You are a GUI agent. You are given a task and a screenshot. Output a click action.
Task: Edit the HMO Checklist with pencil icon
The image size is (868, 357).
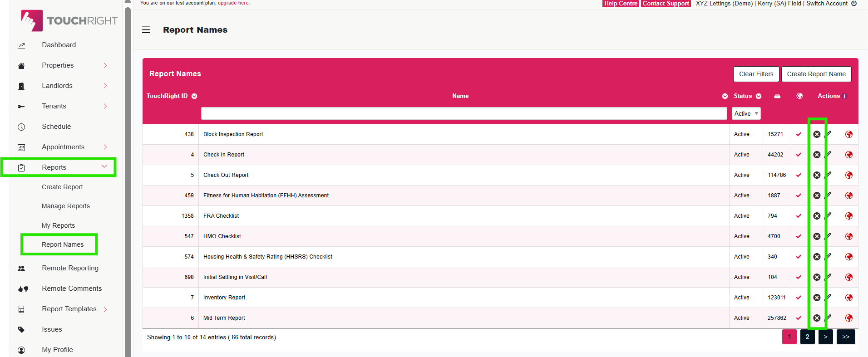pos(829,236)
